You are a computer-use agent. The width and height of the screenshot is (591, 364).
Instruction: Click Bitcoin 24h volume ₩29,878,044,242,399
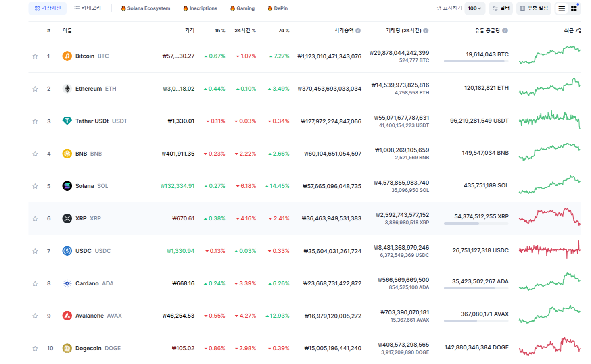(x=399, y=53)
